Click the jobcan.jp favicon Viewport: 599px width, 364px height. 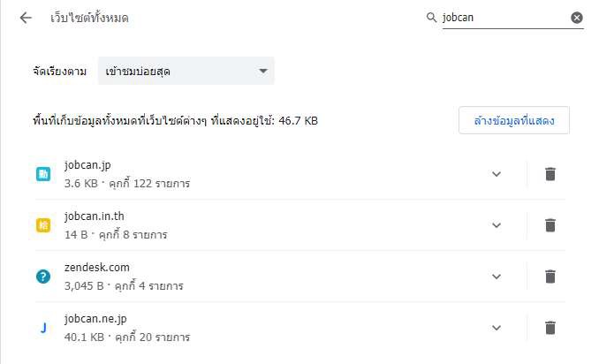coord(43,174)
